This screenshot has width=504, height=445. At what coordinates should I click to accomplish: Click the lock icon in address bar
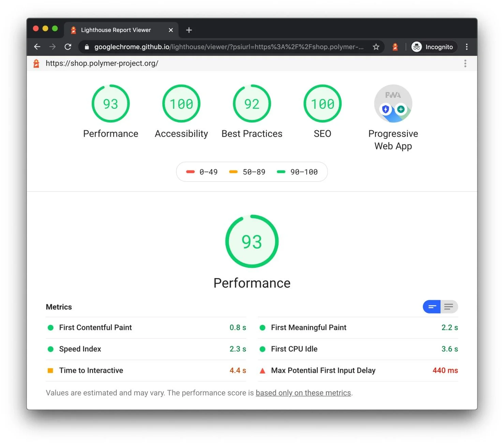(x=87, y=47)
